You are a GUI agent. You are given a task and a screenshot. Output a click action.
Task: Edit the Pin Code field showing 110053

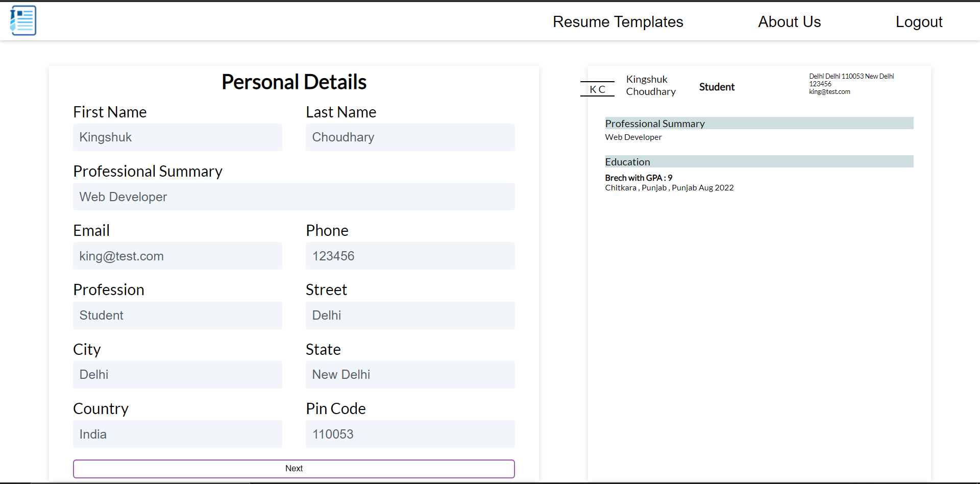(410, 434)
